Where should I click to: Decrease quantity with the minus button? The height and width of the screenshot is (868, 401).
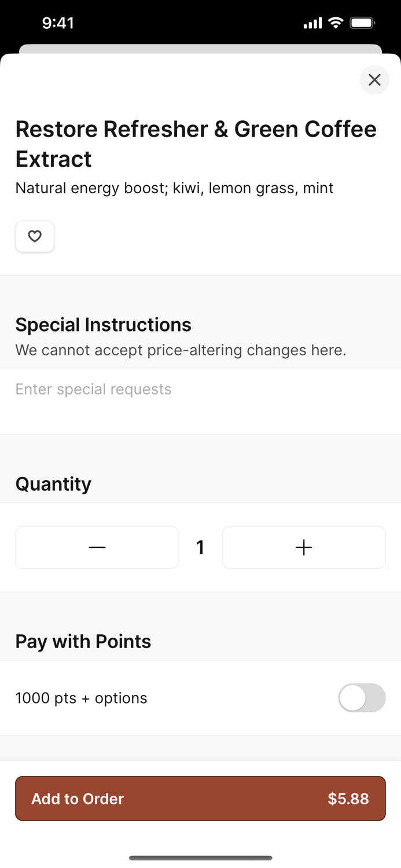click(97, 547)
